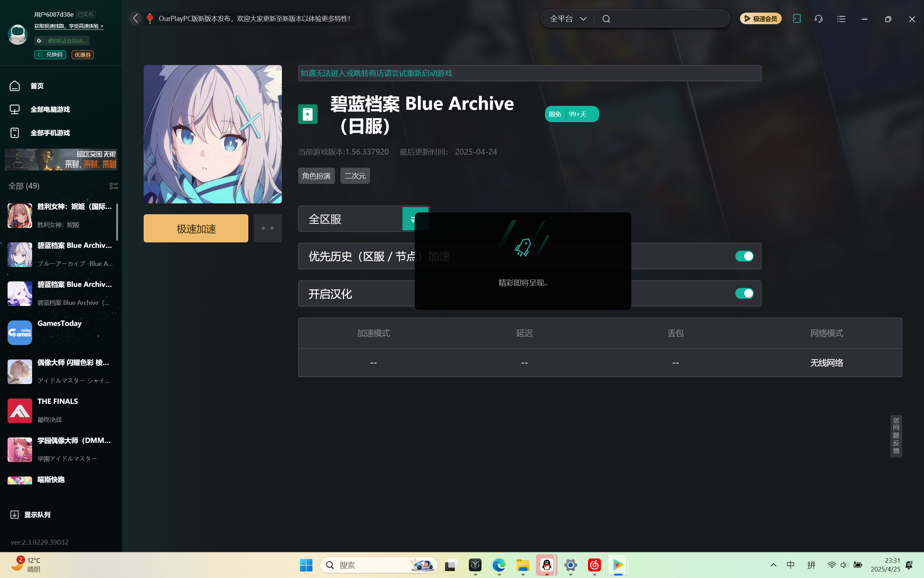This screenshot has width=924, height=578.
Task: Click the Blue Archive cover art thumbnail
Action: coord(213,134)
